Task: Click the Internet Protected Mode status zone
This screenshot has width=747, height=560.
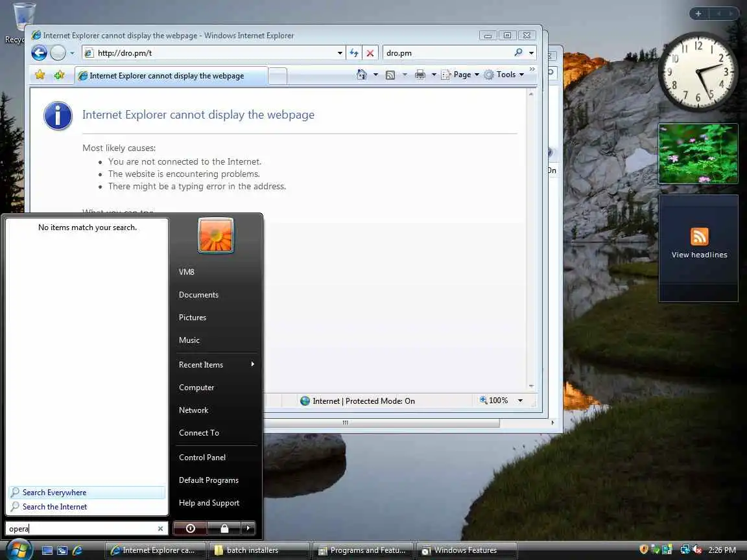Action: (x=358, y=401)
